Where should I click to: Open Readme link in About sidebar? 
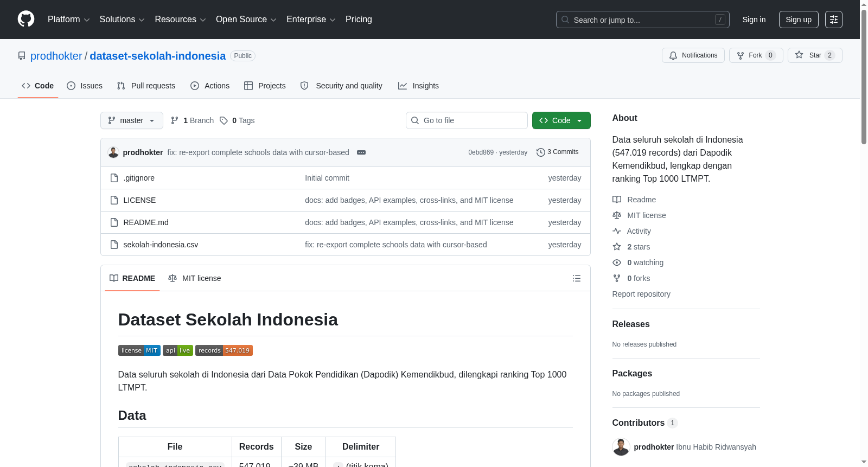click(x=634, y=200)
